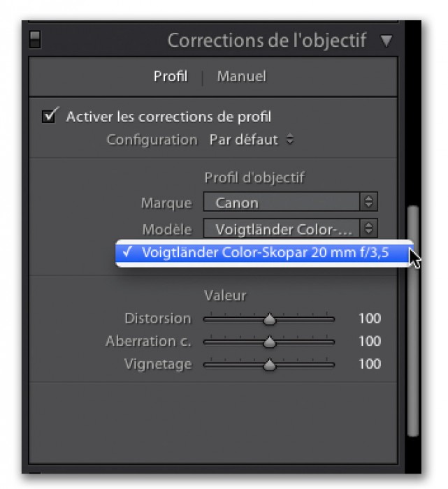This screenshot has width=448, height=489.
Task: Switch to the Manuel tab
Action: point(241,76)
